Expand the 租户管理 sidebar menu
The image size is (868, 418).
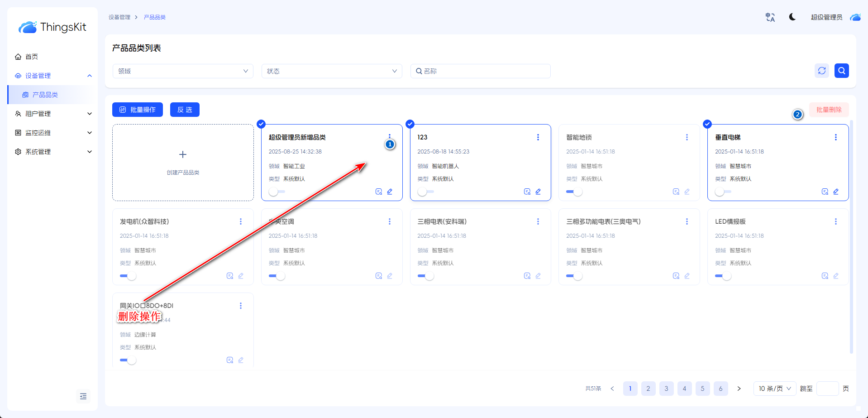pyautogui.click(x=53, y=114)
